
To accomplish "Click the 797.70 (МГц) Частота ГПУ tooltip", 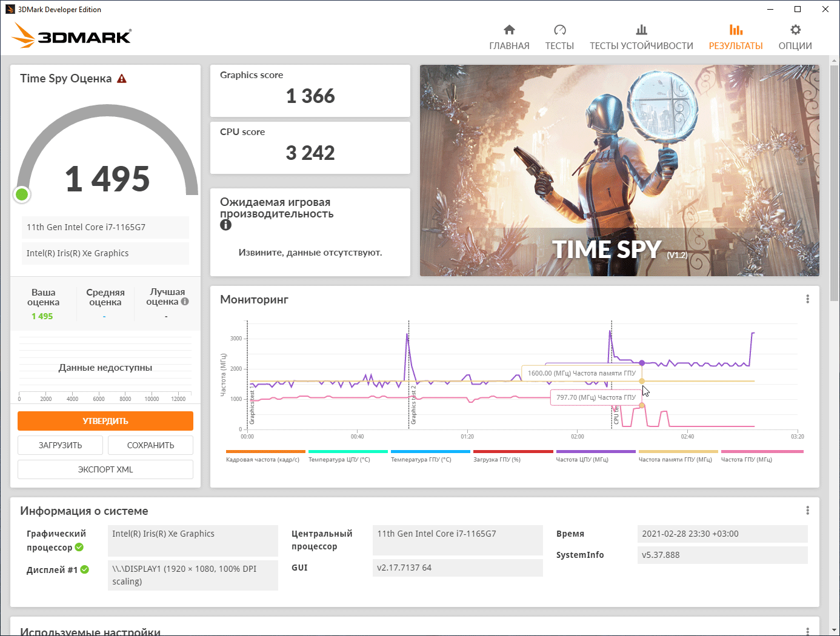I will tap(596, 397).
